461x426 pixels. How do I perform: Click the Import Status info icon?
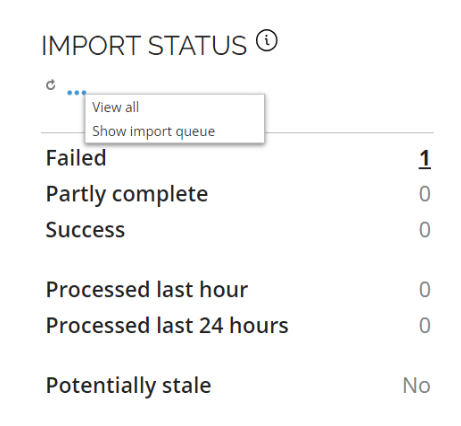pos(266,41)
